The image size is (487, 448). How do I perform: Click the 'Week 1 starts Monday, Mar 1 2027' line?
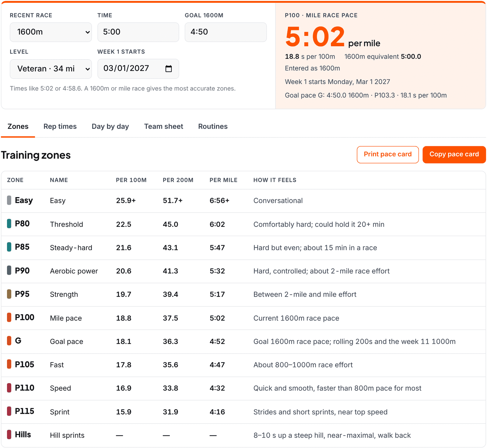tap(337, 82)
